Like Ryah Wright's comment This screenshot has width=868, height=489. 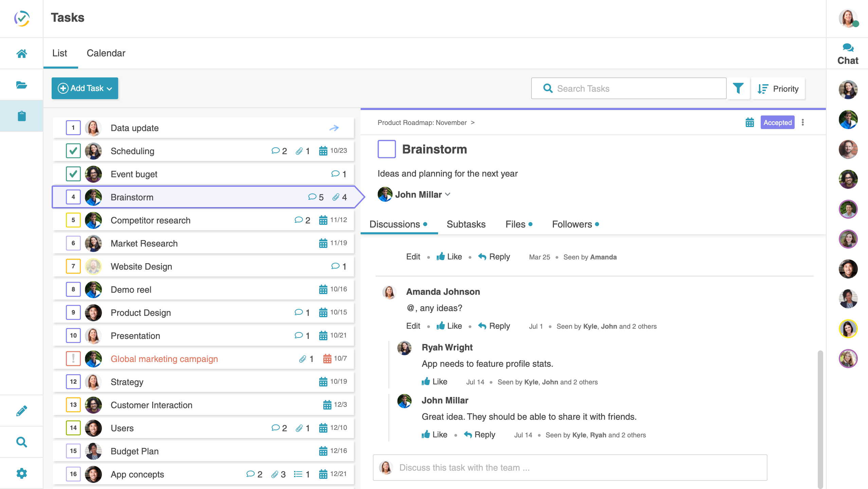(x=434, y=382)
